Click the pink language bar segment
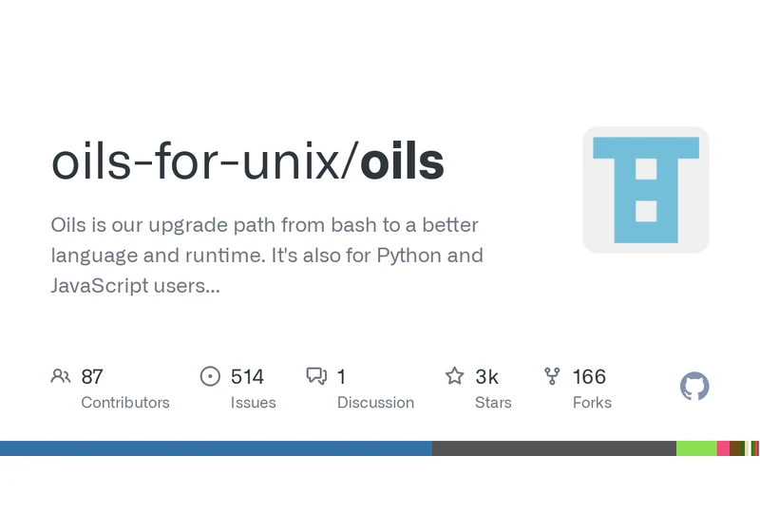 (x=723, y=448)
